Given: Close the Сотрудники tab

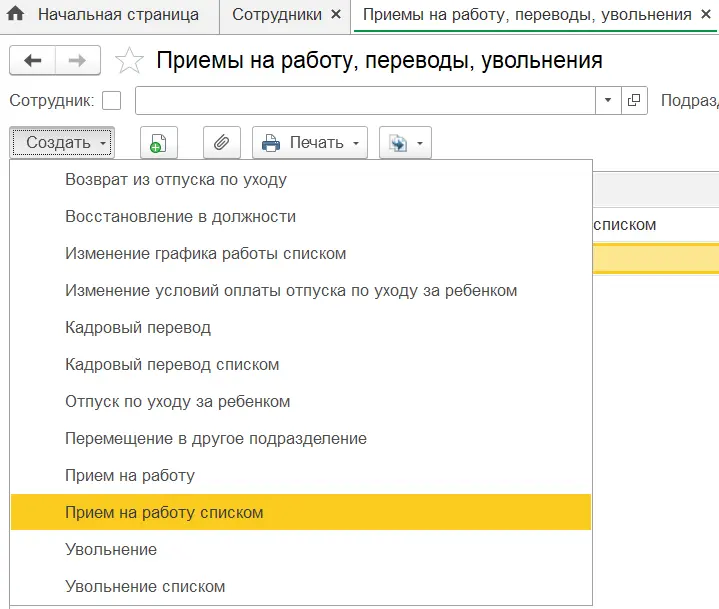Looking at the screenshot, I should 336,15.
